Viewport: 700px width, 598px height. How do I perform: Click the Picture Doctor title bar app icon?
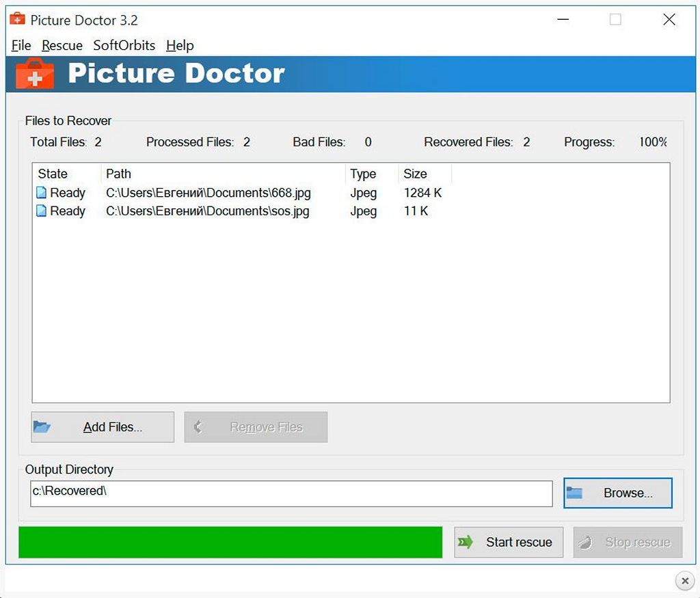point(17,19)
